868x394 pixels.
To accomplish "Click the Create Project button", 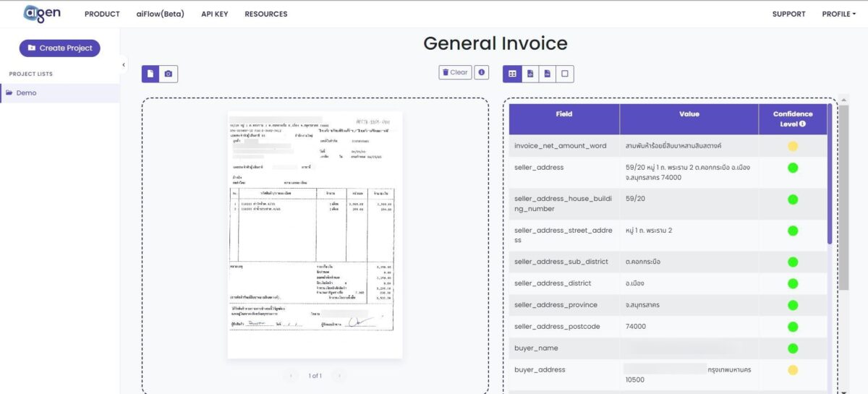I will [x=60, y=48].
